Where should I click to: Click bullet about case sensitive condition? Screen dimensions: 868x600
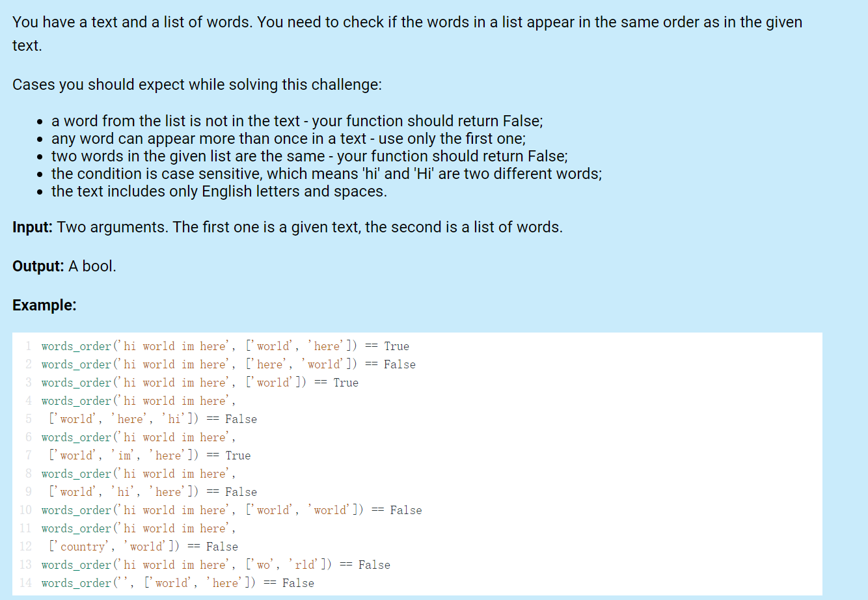327,174
